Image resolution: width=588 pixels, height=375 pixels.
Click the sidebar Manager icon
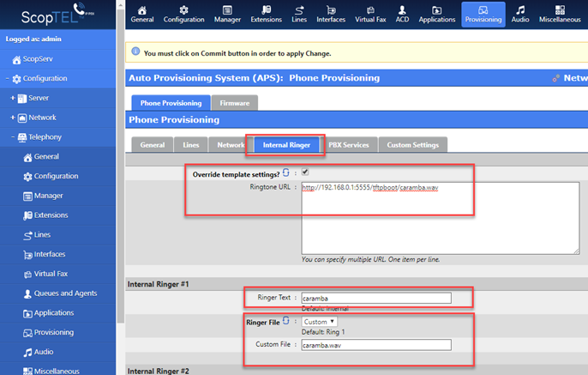pos(27,197)
